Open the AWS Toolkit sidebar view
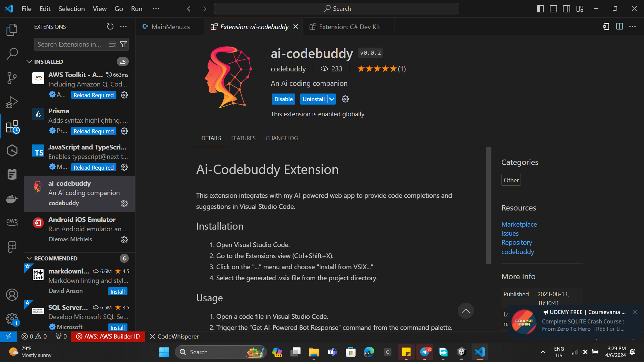Viewport: 644px width, 362px height. click(x=12, y=222)
